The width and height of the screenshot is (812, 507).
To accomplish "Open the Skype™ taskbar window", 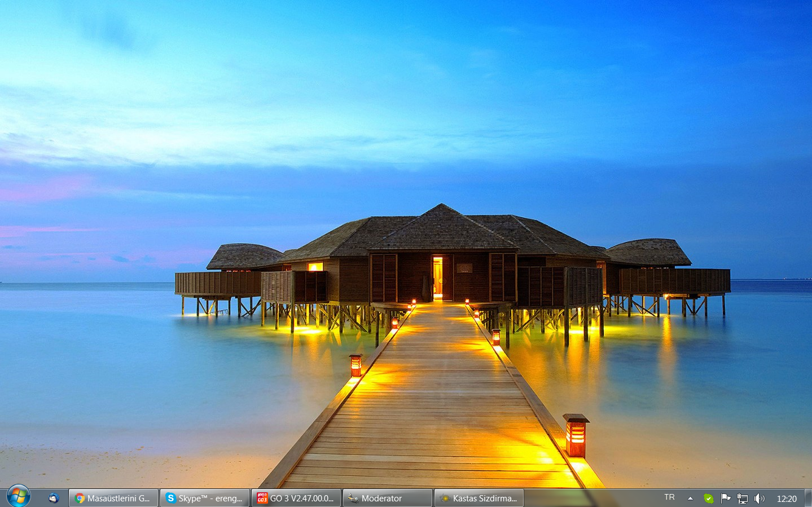I will (x=205, y=499).
